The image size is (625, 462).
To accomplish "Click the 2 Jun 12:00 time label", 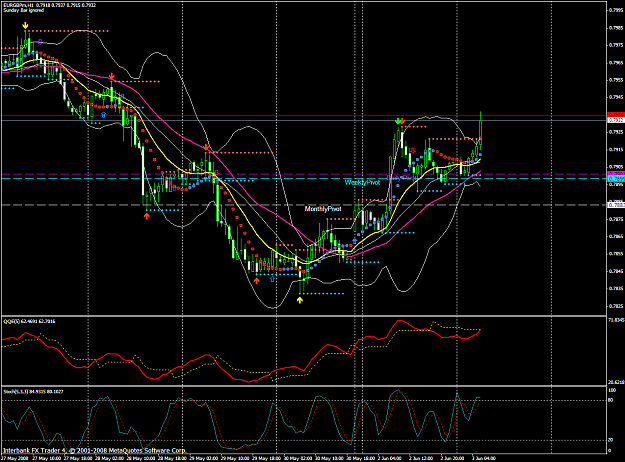I will 421,458.
